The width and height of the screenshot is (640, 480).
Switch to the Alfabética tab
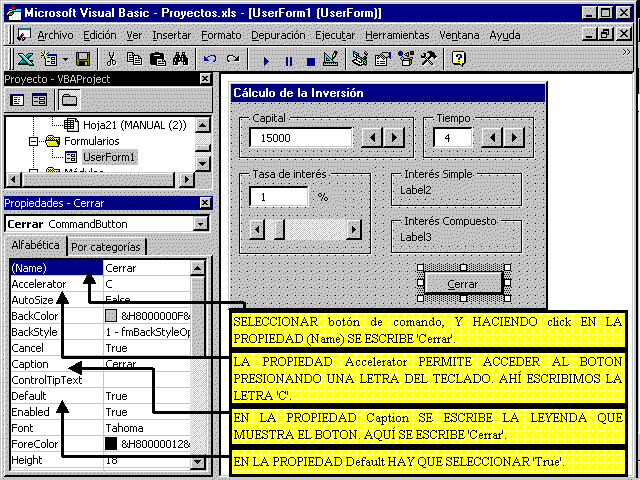click(35, 245)
